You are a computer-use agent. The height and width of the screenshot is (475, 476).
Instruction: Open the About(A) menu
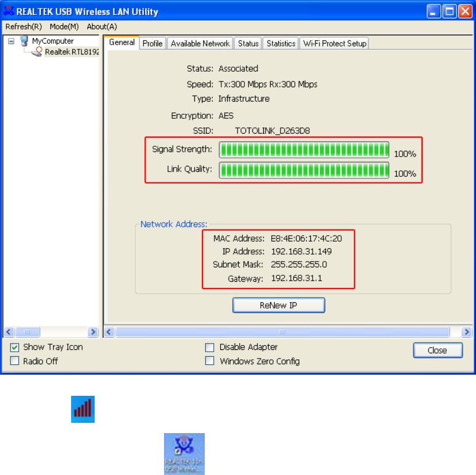click(102, 27)
